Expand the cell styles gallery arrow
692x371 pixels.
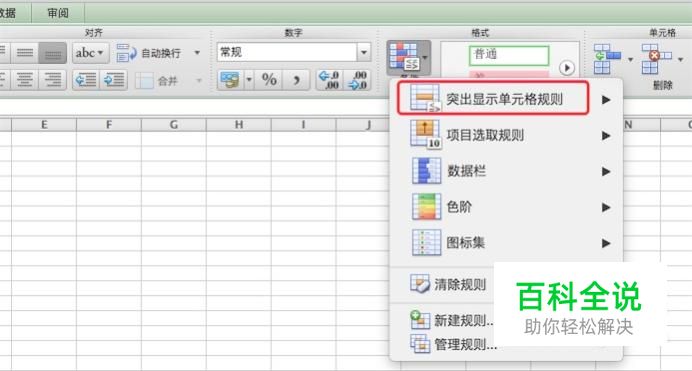click(567, 68)
